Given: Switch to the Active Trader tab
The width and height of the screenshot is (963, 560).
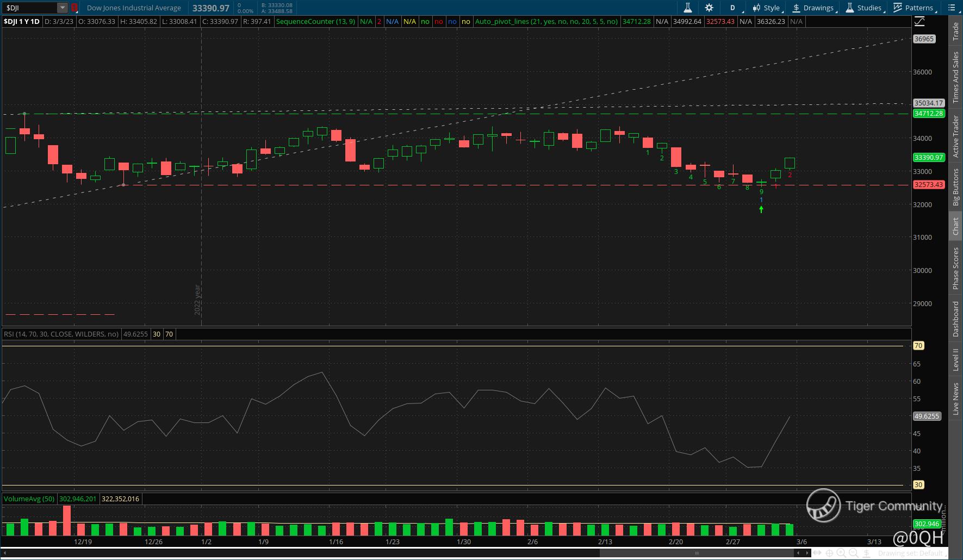Looking at the screenshot, I should 955,136.
